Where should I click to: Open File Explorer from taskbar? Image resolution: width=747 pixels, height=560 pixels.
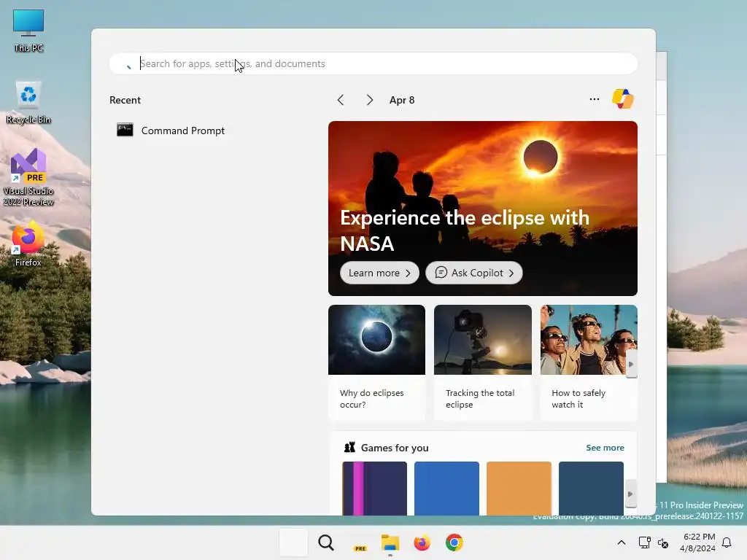[390, 542]
